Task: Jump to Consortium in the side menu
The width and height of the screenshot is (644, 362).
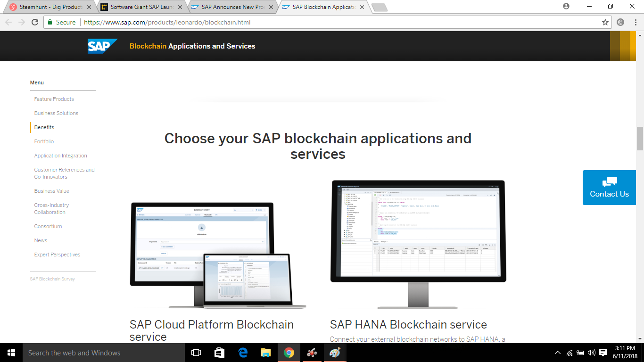Action: point(48,226)
